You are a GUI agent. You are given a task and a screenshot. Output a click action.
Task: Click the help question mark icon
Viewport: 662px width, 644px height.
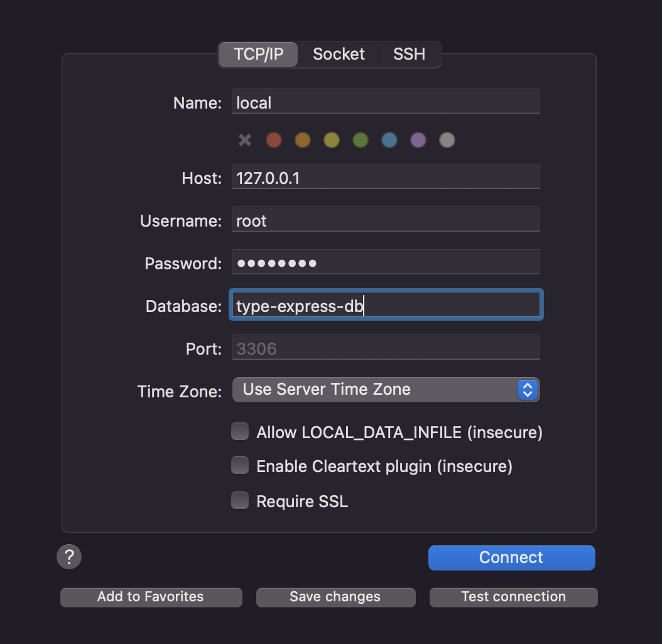(x=69, y=557)
